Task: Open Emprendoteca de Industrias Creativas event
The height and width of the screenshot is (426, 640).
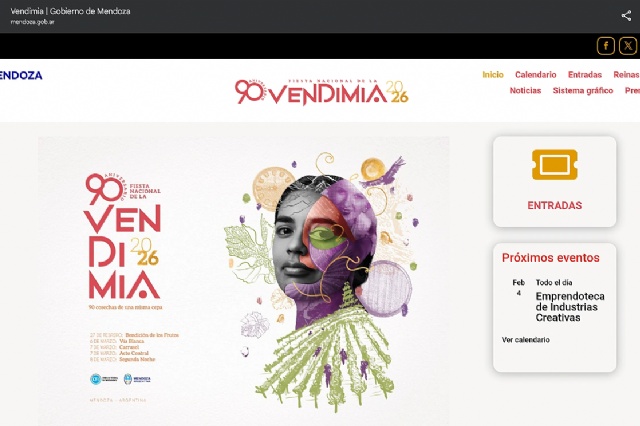Action: [x=570, y=307]
